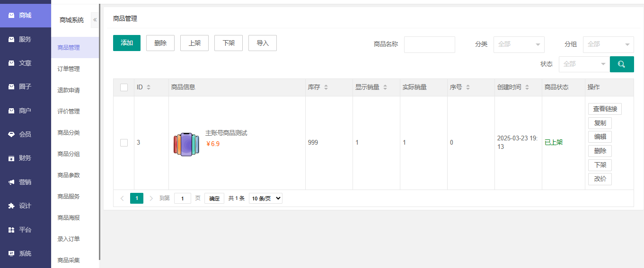Click 改价 button for the product
Viewport: 644px width, 268px height.
click(600, 179)
